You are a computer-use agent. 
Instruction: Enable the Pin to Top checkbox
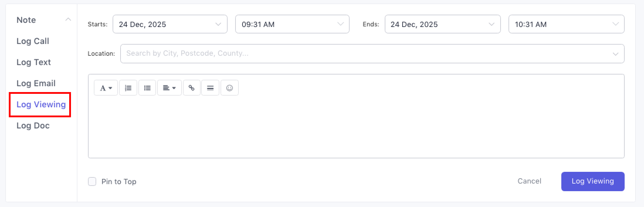92,181
